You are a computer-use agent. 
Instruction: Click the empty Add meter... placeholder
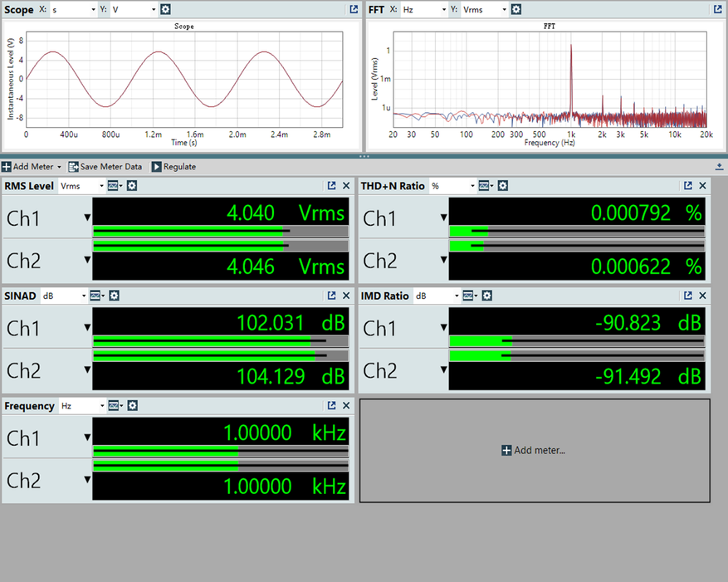tap(535, 450)
